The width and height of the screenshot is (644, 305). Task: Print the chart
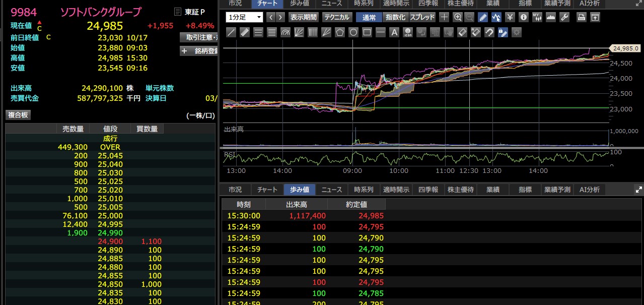pos(582,17)
